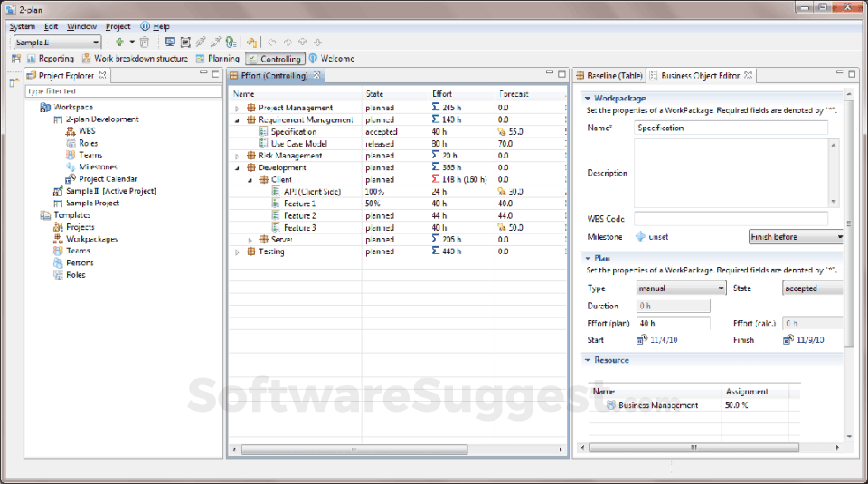Click the Effort table horizontal scrollbar
The width and height of the screenshot is (868, 484).
354,450
